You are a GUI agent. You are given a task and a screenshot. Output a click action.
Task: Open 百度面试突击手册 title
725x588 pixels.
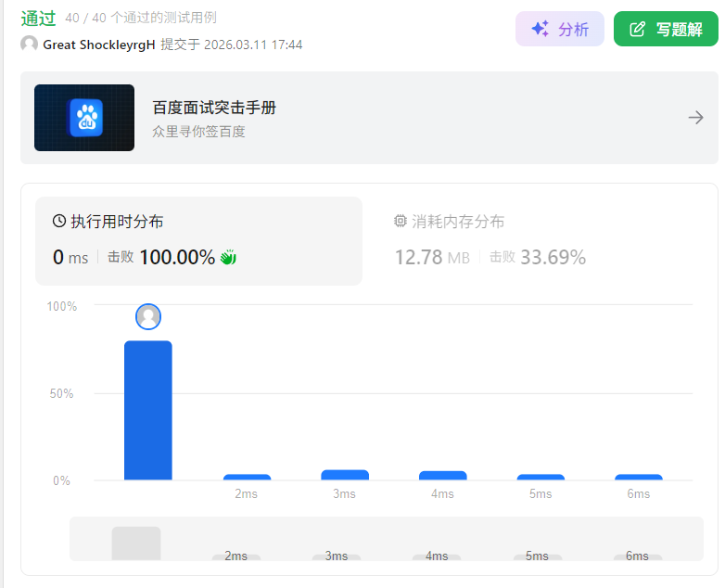pyautogui.click(x=214, y=108)
